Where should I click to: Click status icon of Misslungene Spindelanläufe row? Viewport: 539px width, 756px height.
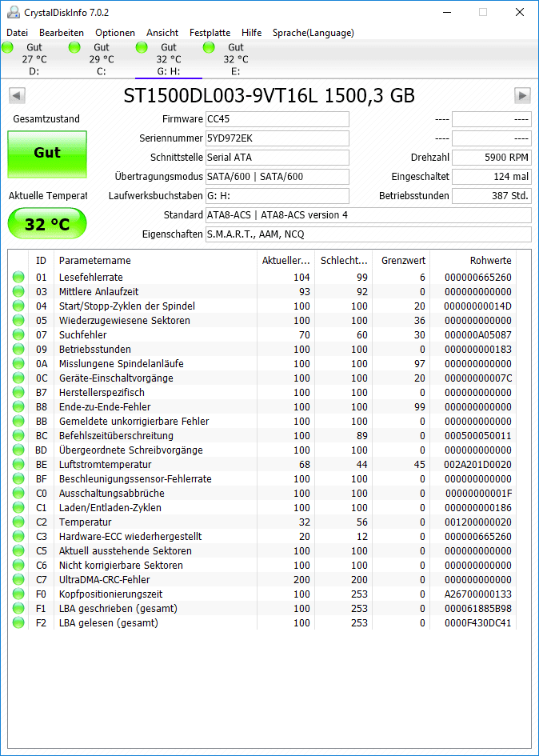(x=18, y=363)
